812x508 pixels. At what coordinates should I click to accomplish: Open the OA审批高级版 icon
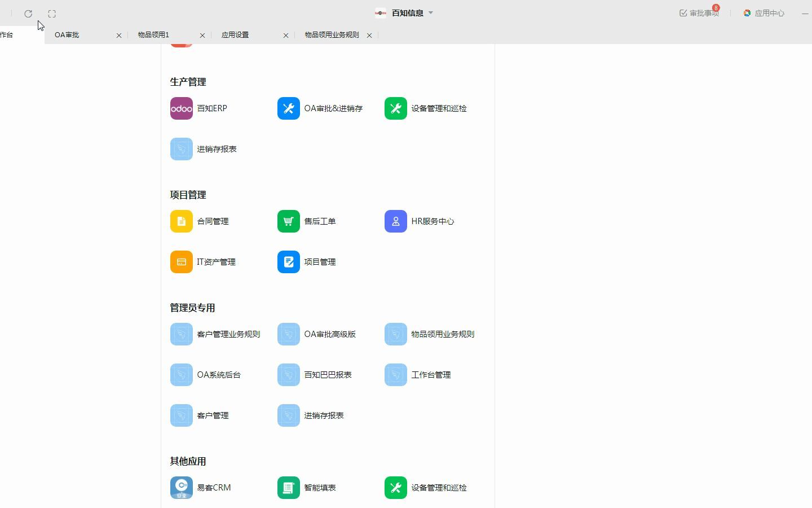point(289,334)
